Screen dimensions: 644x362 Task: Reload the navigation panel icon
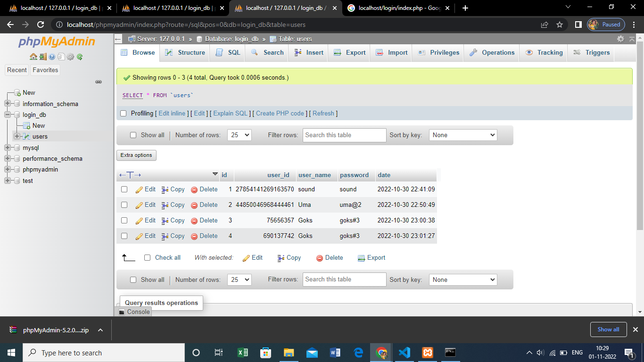point(79,57)
